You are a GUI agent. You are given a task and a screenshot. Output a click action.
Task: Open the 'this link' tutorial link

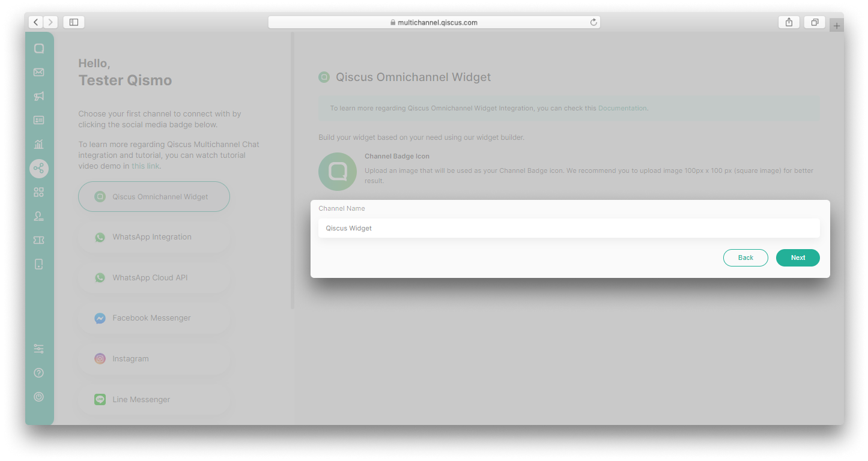pyautogui.click(x=145, y=166)
